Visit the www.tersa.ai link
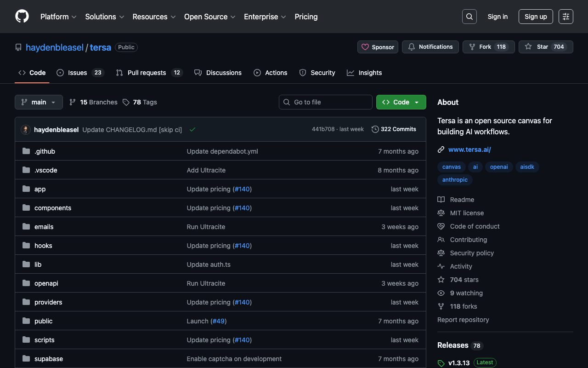Viewport: 588px width, 368px height. click(x=469, y=149)
